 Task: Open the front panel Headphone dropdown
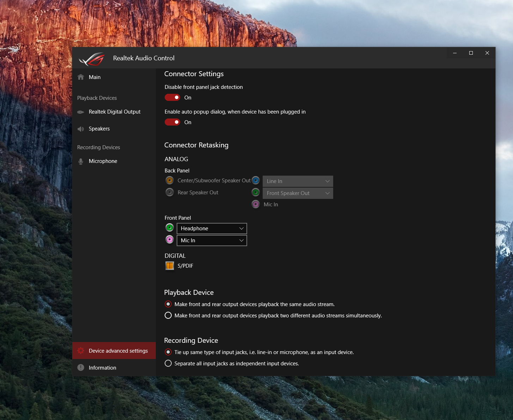coord(212,229)
